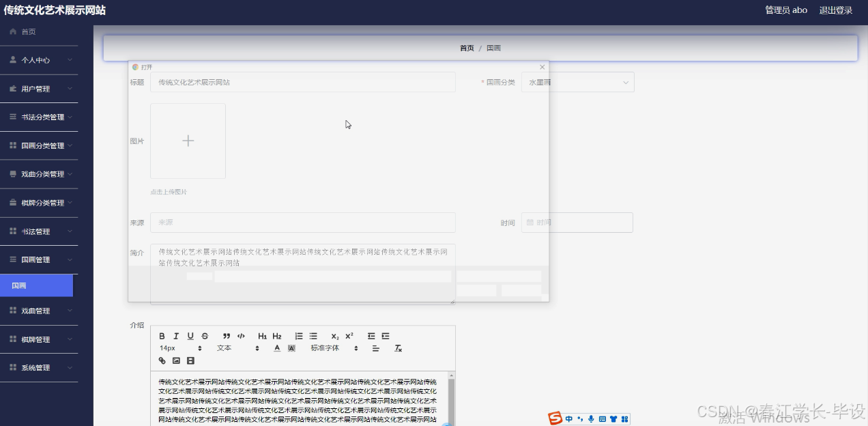Select the 国画 submenu item in sidebar

coord(36,285)
